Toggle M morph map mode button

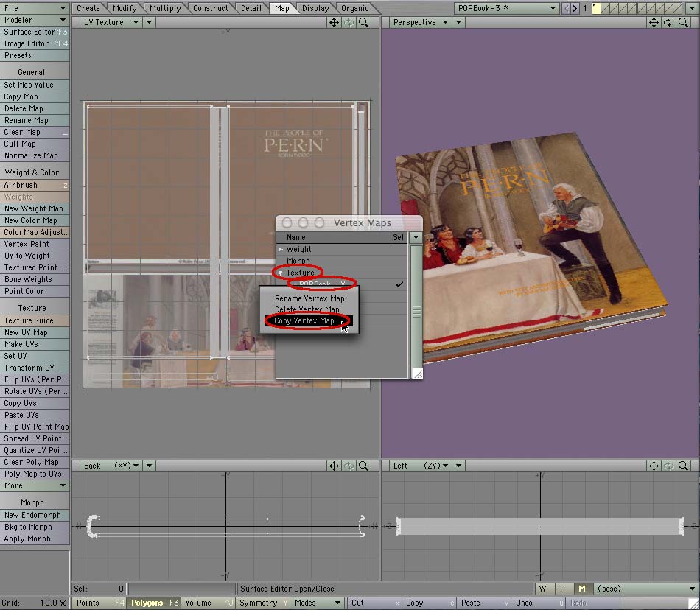click(581, 589)
